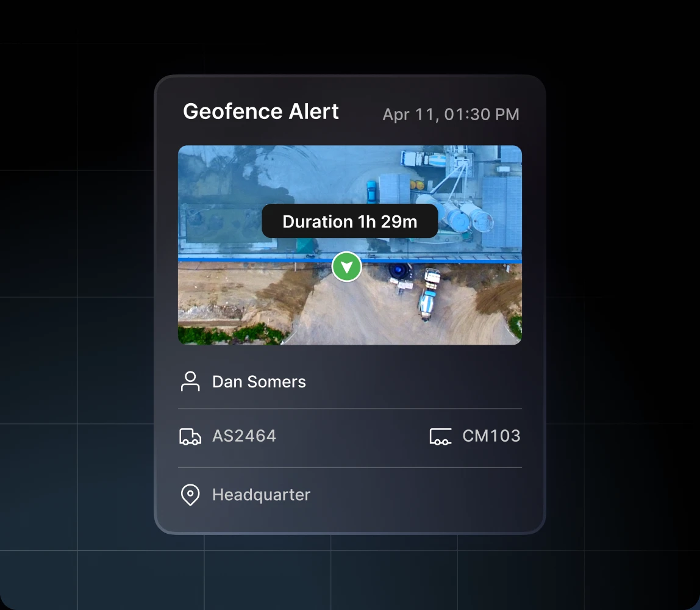Click the location pin icon near Headquarter
The image size is (700, 610).
pyautogui.click(x=190, y=495)
